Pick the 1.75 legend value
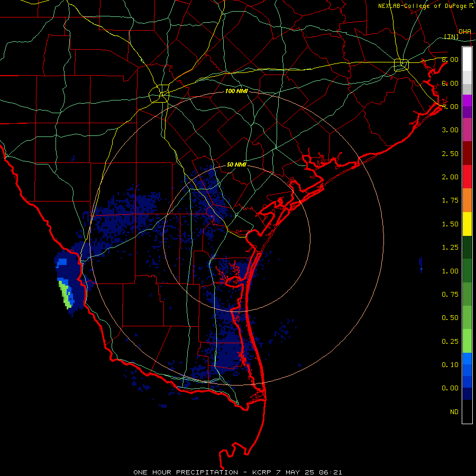Viewport: 476px width, 476px height. click(x=450, y=200)
